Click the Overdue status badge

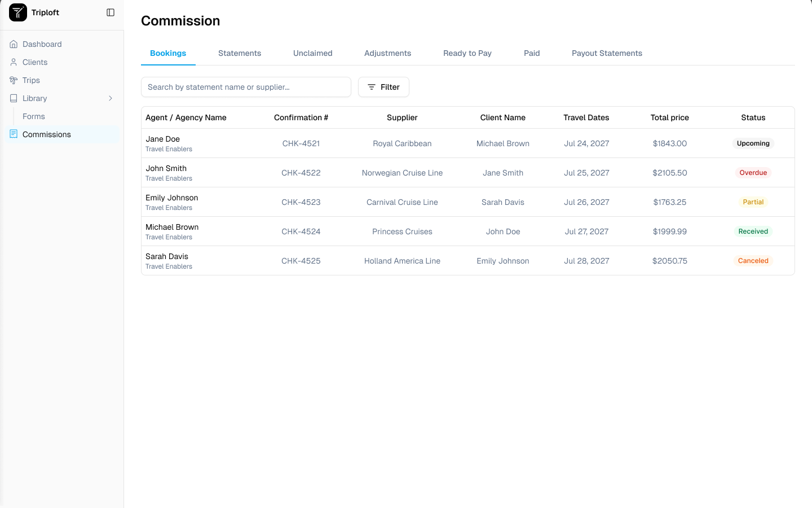(x=753, y=173)
